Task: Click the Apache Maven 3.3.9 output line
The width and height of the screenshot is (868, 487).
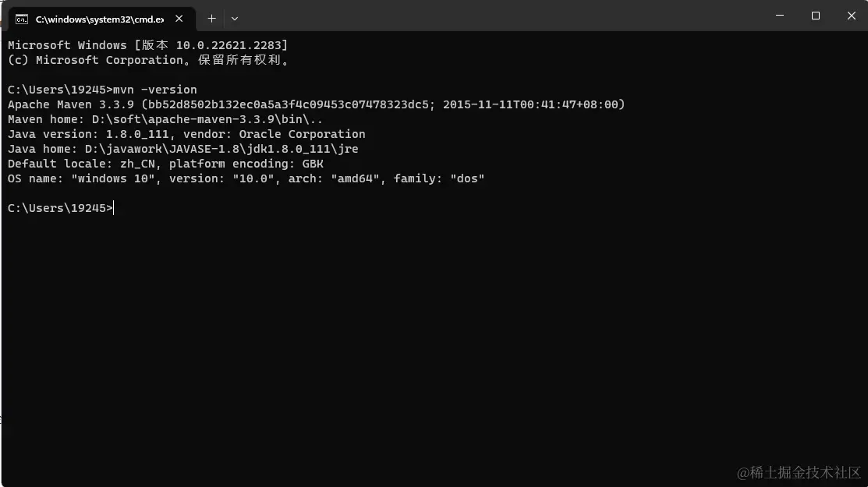Action: (316, 104)
